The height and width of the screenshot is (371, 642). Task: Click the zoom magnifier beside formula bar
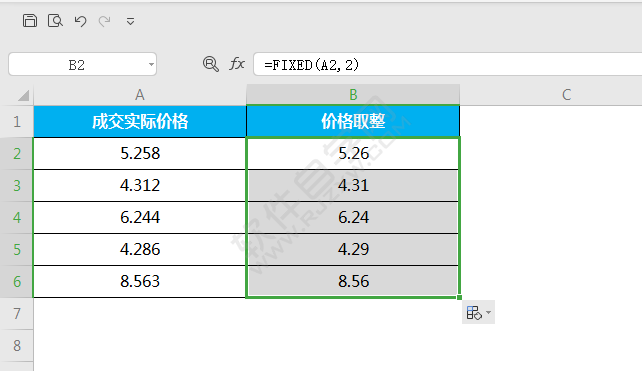click(210, 64)
